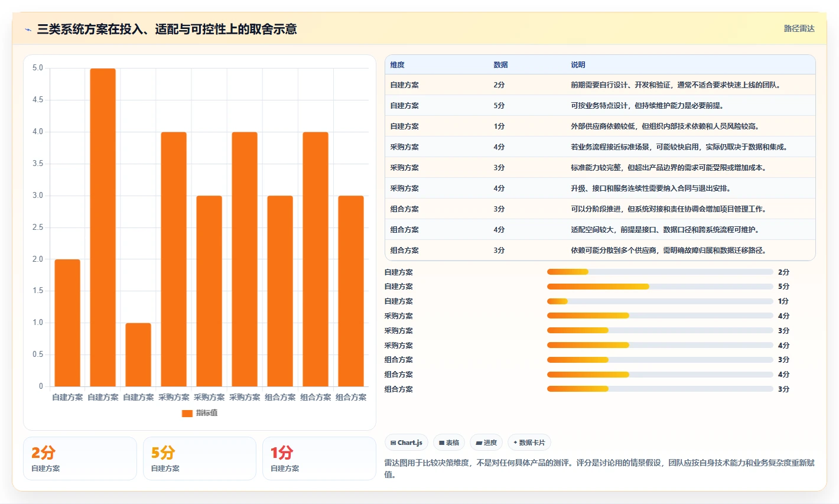This screenshot has height=504, width=839.
Task: Open the 5分 自建方案 data card
Action: (x=200, y=459)
